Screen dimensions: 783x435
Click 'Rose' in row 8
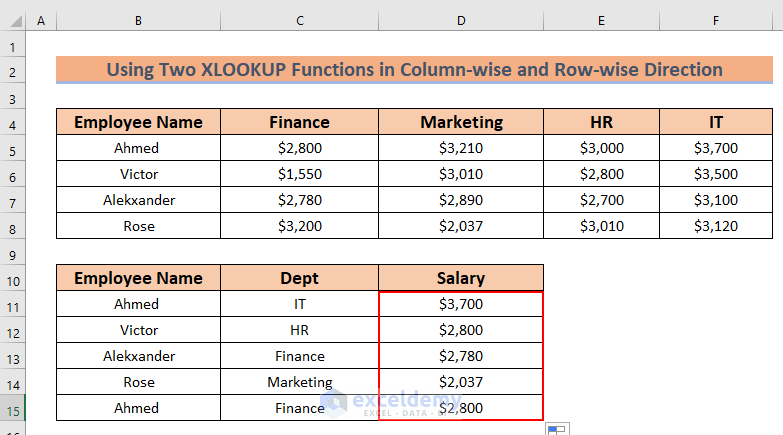point(138,226)
